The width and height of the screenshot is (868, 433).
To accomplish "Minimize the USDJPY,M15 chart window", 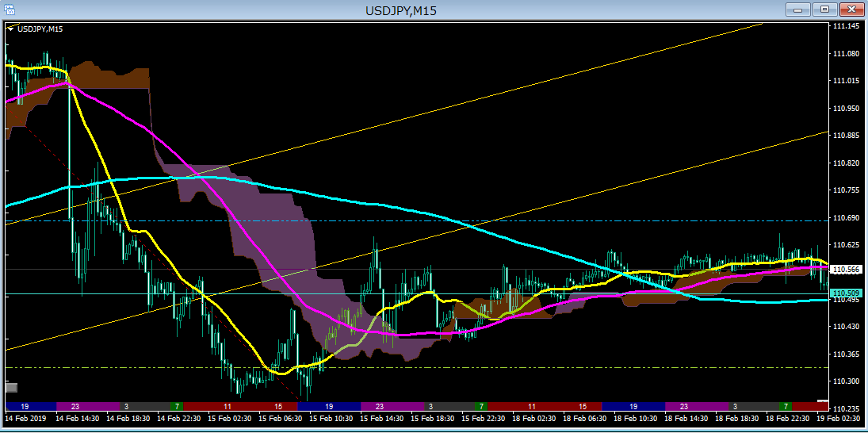I will [x=799, y=10].
